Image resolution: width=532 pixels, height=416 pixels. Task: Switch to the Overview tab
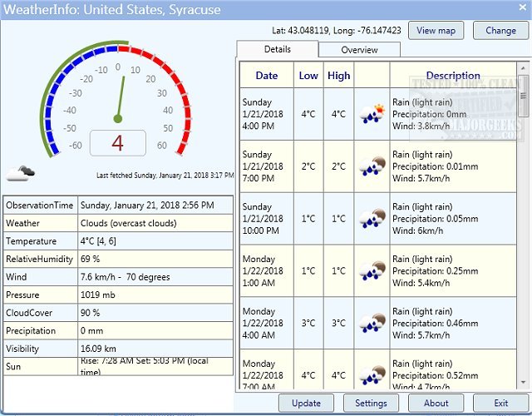(x=359, y=50)
